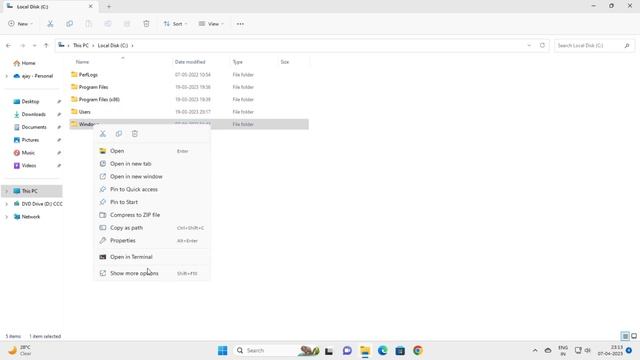Click the Delete trash icon in the toolbar

click(146, 24)
